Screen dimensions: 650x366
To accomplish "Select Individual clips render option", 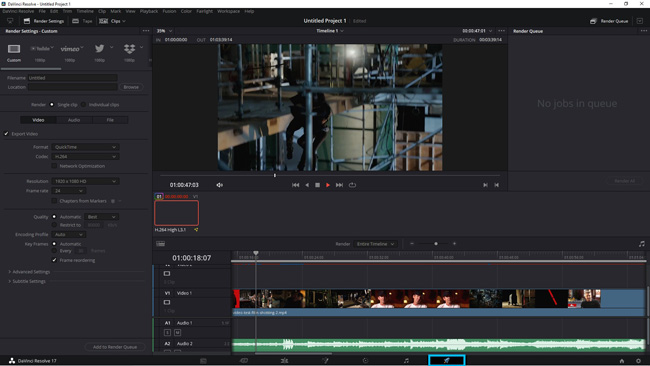I will pyautogui.click(x=83, y=104).
